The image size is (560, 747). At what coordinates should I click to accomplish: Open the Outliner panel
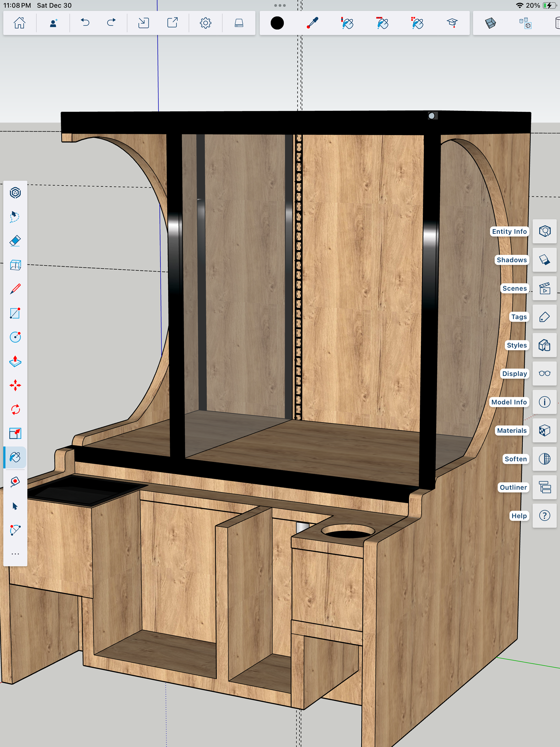pyautogui.click(x=545, y=487)
